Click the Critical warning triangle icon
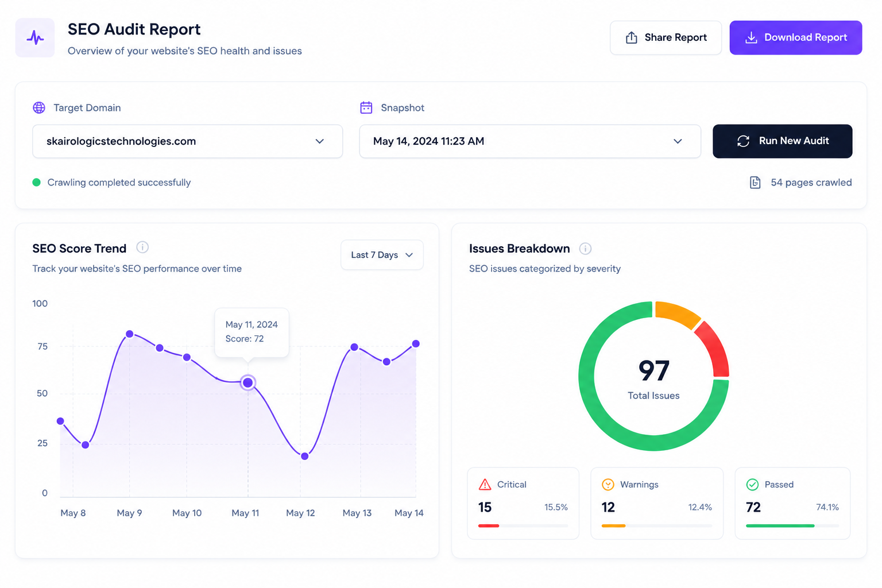This screenshot has width=882, height=588. point(485,485)
